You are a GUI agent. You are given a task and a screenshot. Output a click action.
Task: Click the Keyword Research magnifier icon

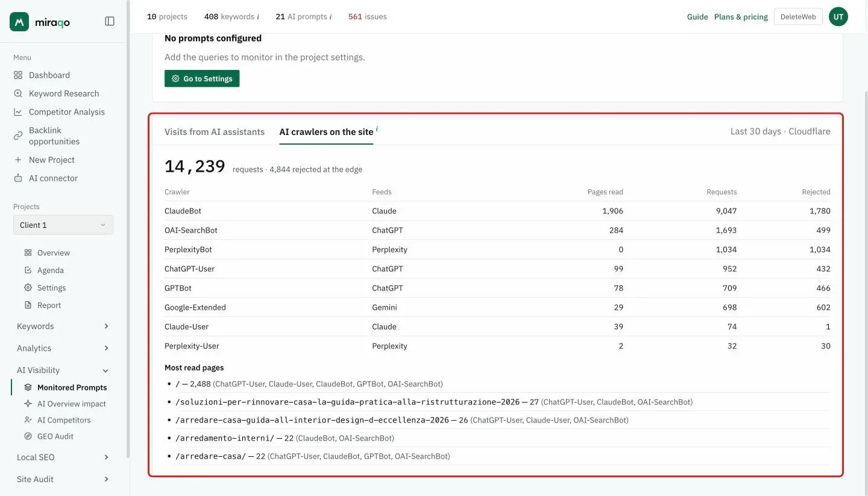coord(18,93)
